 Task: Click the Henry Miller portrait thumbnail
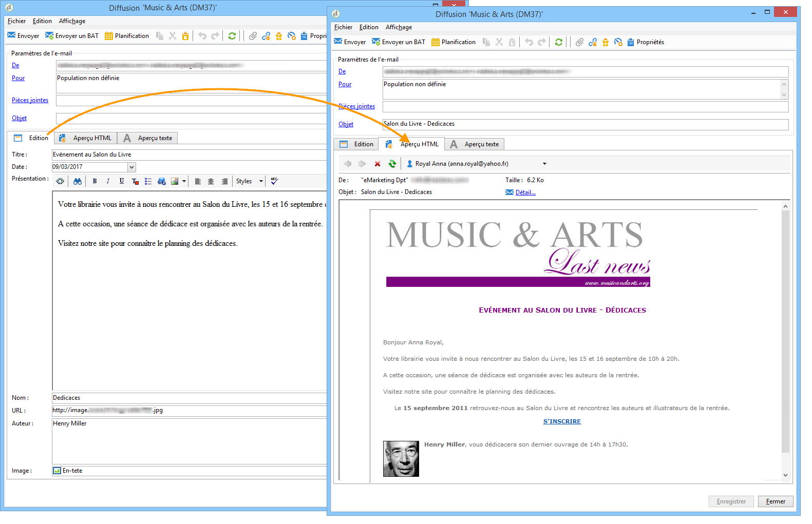click(x=401, y=459)
